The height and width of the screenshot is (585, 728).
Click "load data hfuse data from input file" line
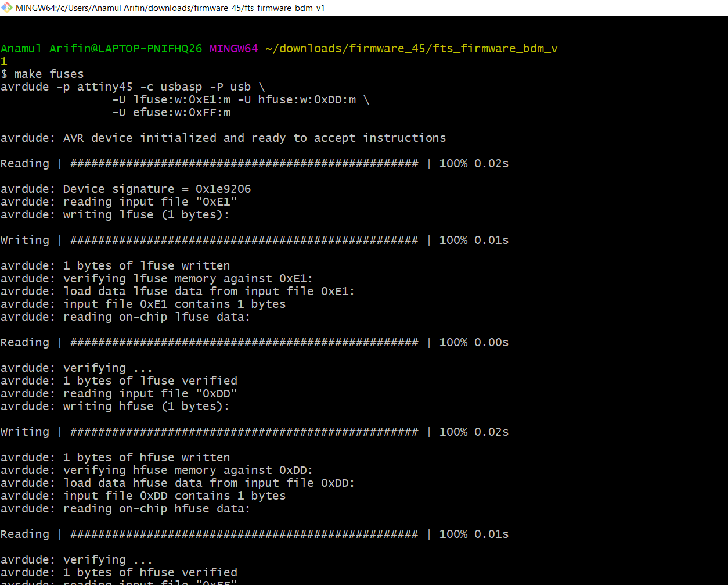click(x=178, y=483)
